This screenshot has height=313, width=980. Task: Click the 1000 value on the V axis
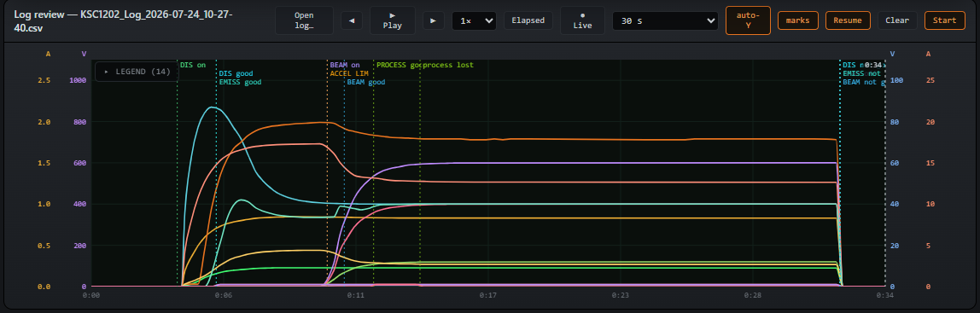79,80
